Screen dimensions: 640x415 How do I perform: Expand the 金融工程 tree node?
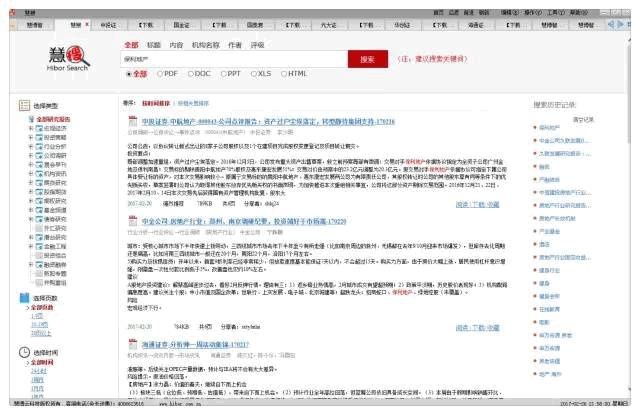tap(31, 246)
